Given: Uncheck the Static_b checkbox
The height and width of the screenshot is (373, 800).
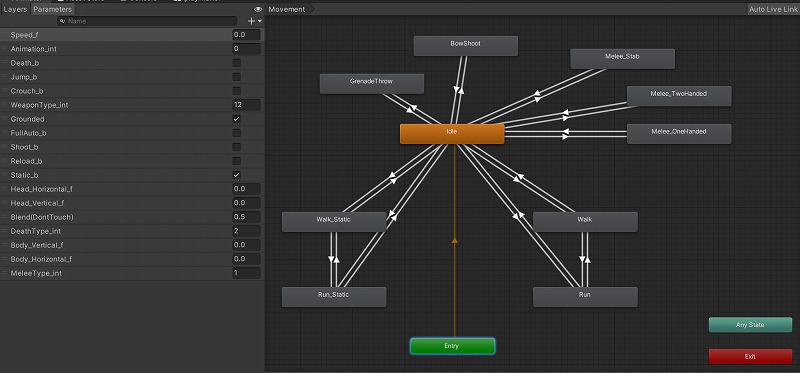Looking at the screenshot, I should (x=237, y=175).
